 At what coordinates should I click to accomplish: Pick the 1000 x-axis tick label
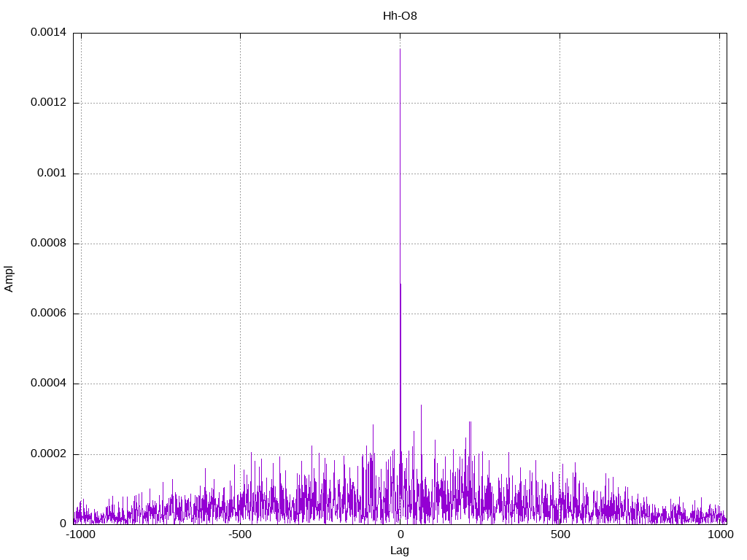(x=720, y=534)
